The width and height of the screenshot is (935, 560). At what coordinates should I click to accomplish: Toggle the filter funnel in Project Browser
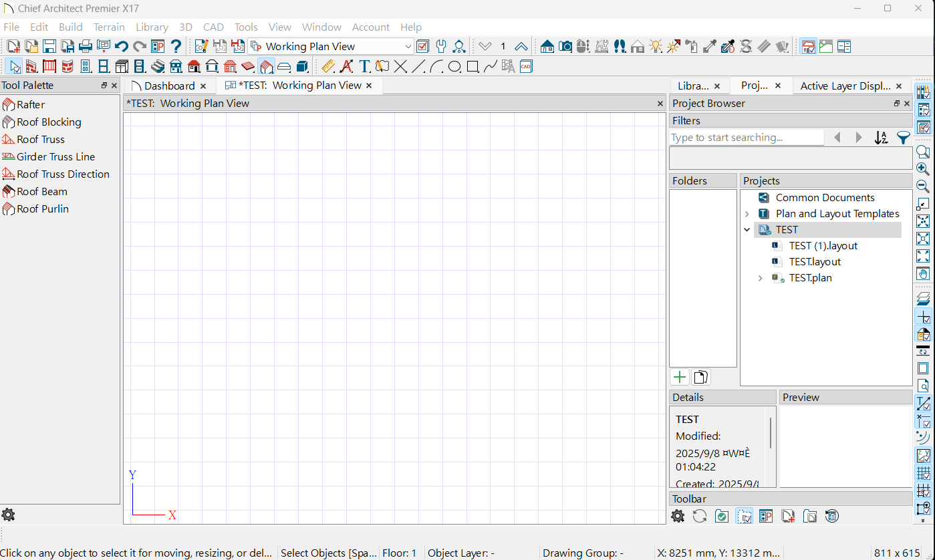903,138
